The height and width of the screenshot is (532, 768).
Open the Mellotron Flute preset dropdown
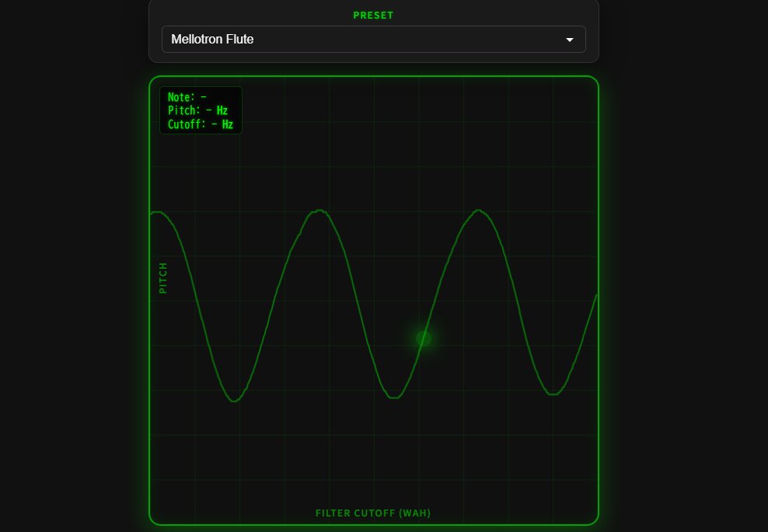373,39
